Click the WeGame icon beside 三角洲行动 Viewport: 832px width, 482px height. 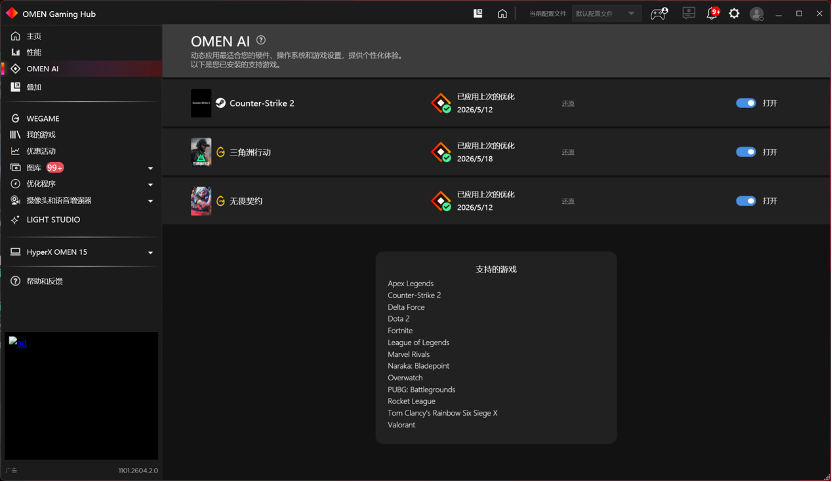point(220,152)
